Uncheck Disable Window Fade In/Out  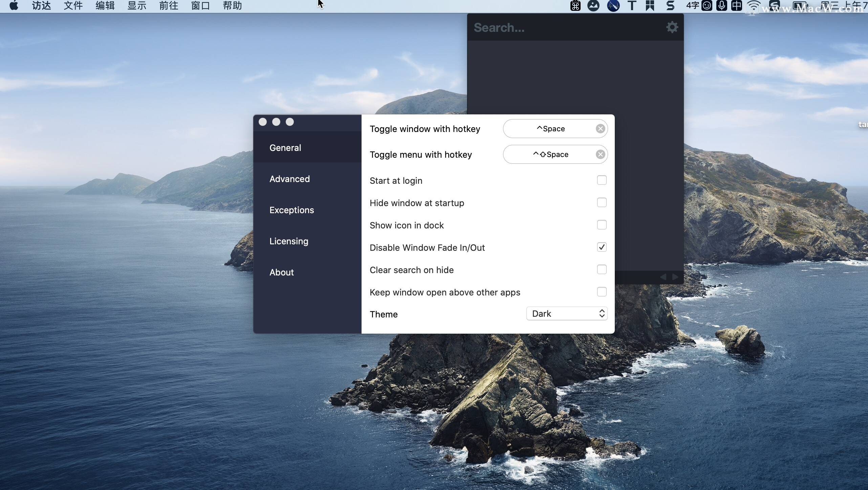click(602, 247)
